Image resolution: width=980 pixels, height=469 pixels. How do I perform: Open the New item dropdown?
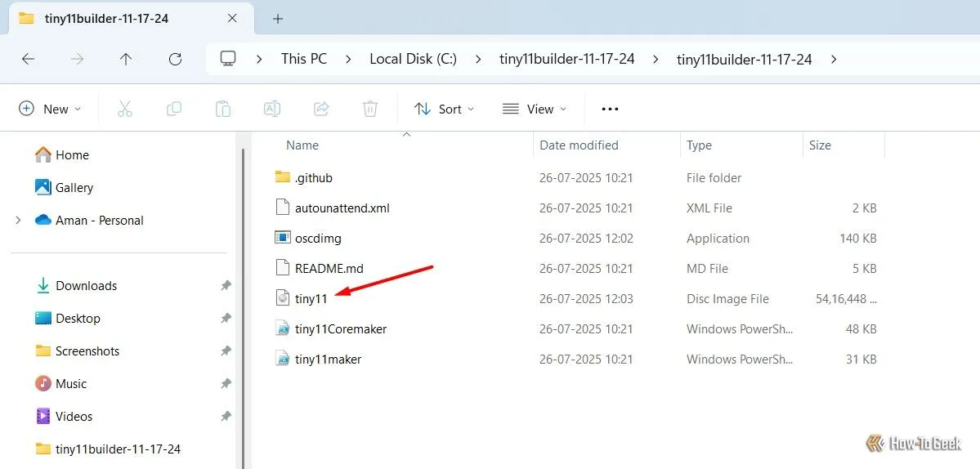50,109
